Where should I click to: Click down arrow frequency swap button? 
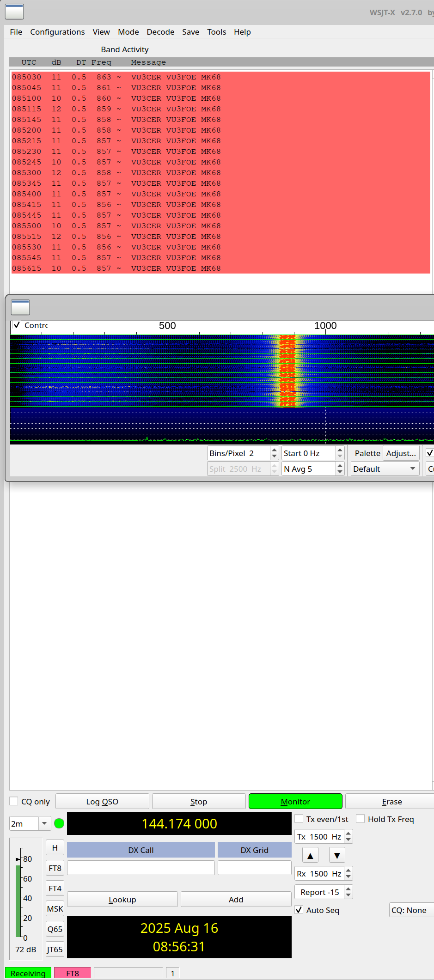point(337,855)
